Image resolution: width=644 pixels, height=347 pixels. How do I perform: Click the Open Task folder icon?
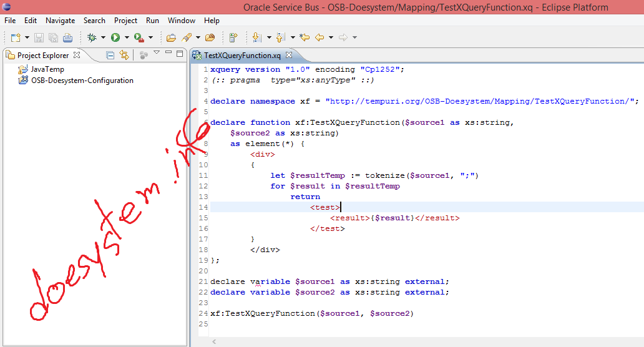(x=210, y=38)
